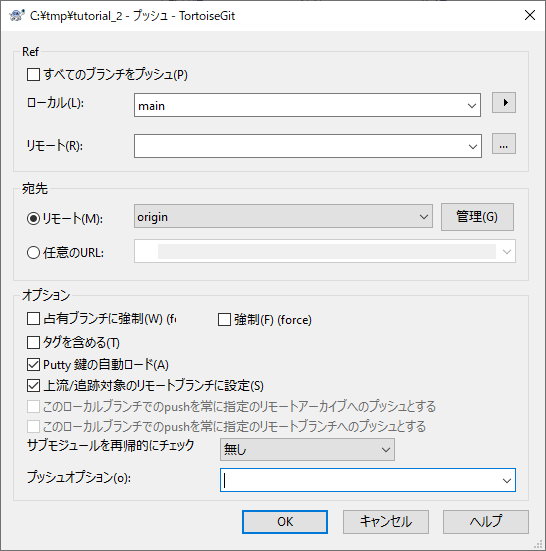Uncheck 上流/追跡対象のリモートブランチに設定(S)
This screenshot has height=551, width=546.
[x=33, y=386]
